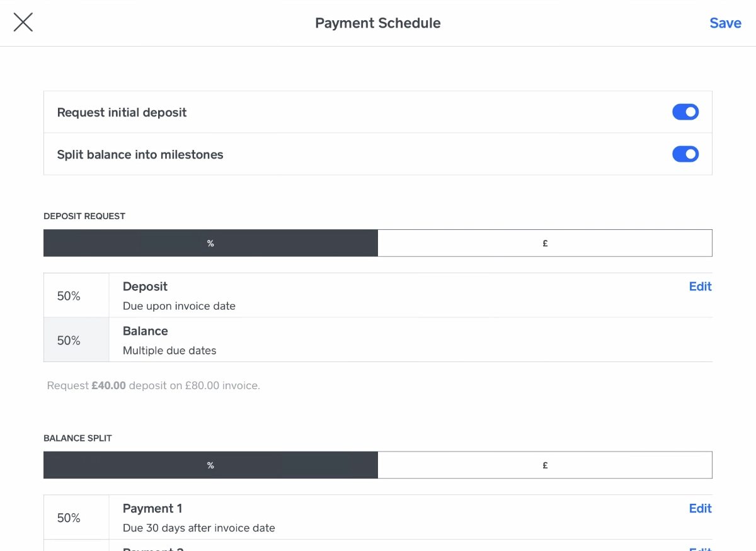The height and width of the screenshot is (551, 756).
Task: Close the Payment Schedule screen
Action: coord(23,21)
